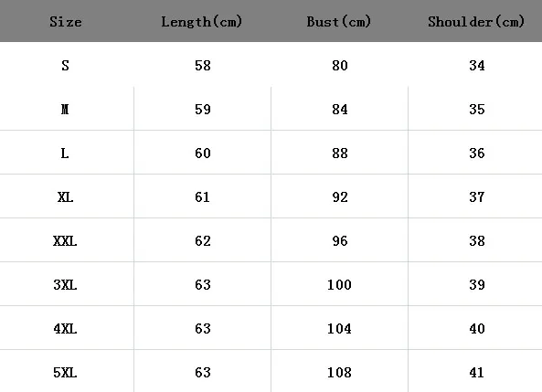Select the 3XL size cell
Screen dimensions: 542x392
(x=65, y=285)
